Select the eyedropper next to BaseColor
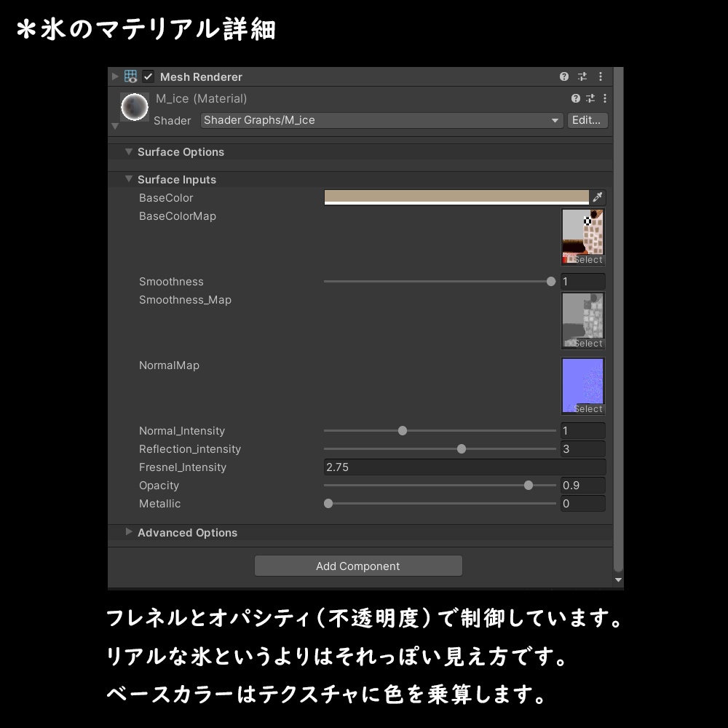The width and height of the screenshot is (728, 728). point(598,197)
